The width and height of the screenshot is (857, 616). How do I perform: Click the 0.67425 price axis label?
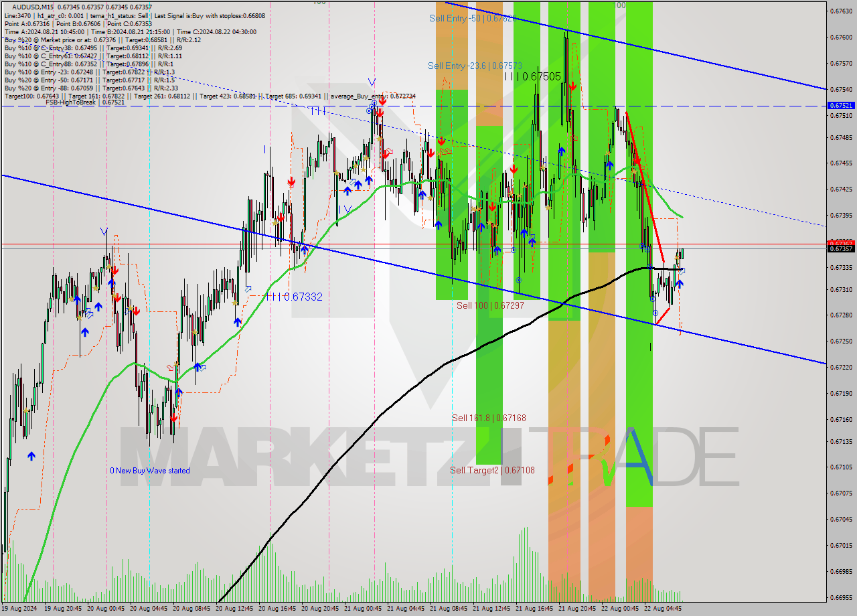[841, 189]
